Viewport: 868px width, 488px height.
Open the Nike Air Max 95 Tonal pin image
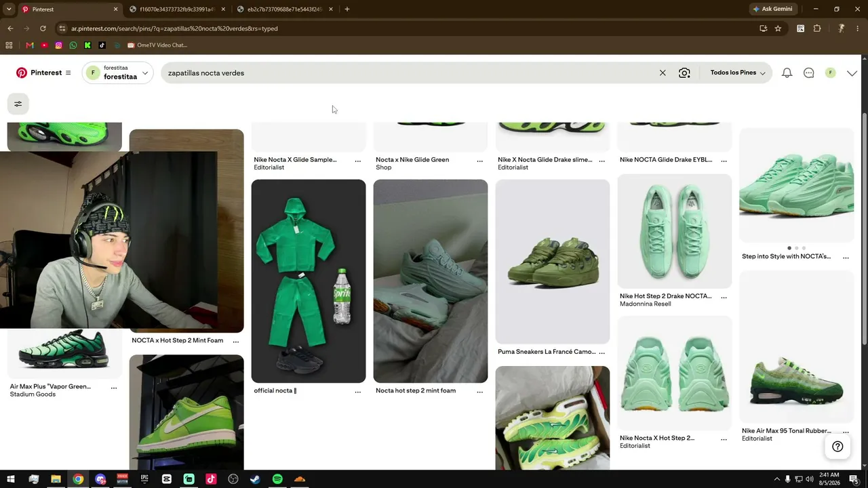(797, 347)
